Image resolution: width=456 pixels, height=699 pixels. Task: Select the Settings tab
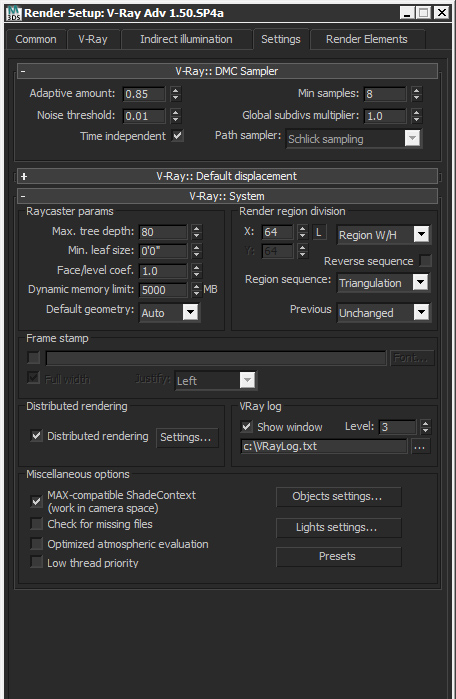pos(281,39)
